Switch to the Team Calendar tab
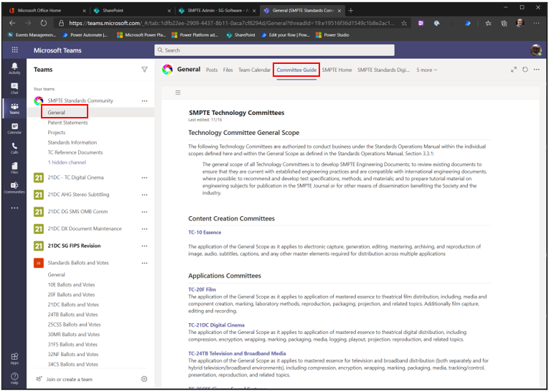This screenshot has width=549, height=392. (254, 70)
